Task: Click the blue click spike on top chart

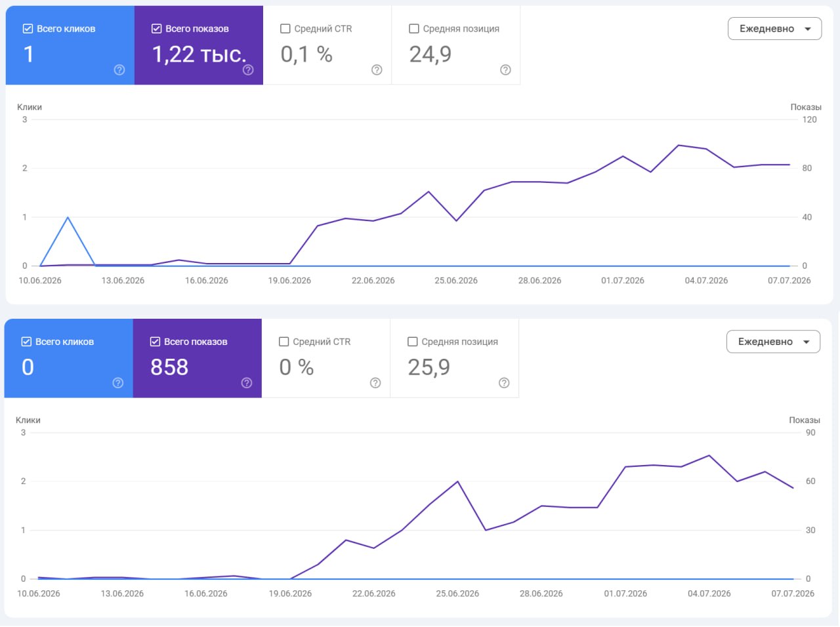Action: [68, 218]
